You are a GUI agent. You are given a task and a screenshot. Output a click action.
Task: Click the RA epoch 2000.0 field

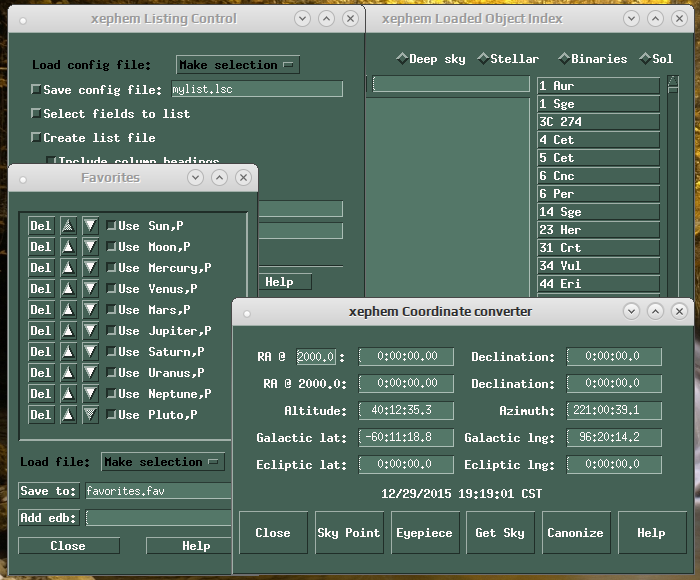pos(316,356)
